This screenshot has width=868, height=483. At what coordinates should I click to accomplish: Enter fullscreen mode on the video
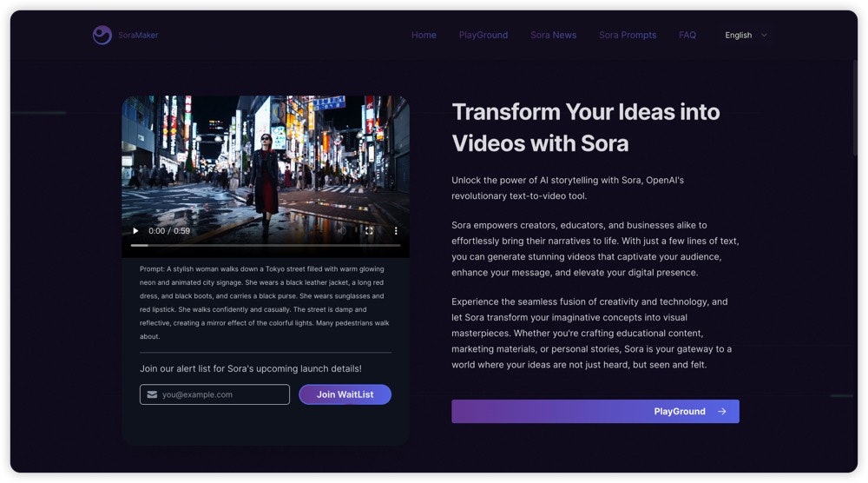(369, 231)
